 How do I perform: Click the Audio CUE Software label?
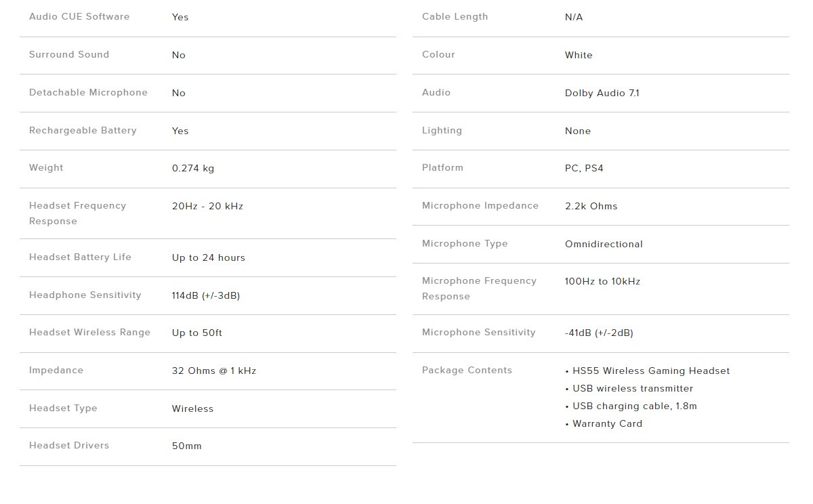[79, 17]
